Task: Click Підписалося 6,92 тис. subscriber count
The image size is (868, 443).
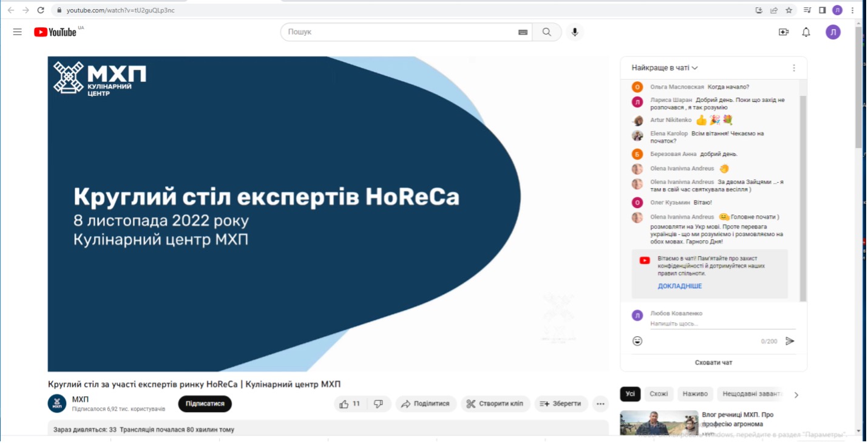Action: click(x=118, y=409)
